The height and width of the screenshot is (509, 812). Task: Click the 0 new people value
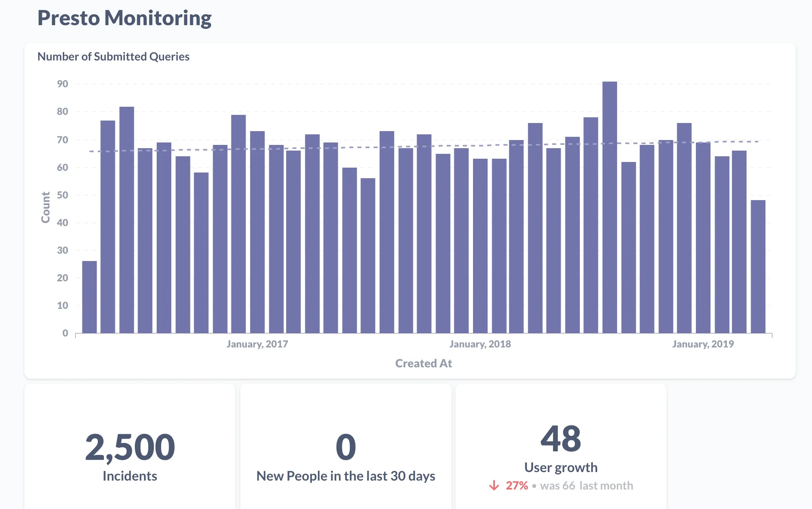coord(346,447)
